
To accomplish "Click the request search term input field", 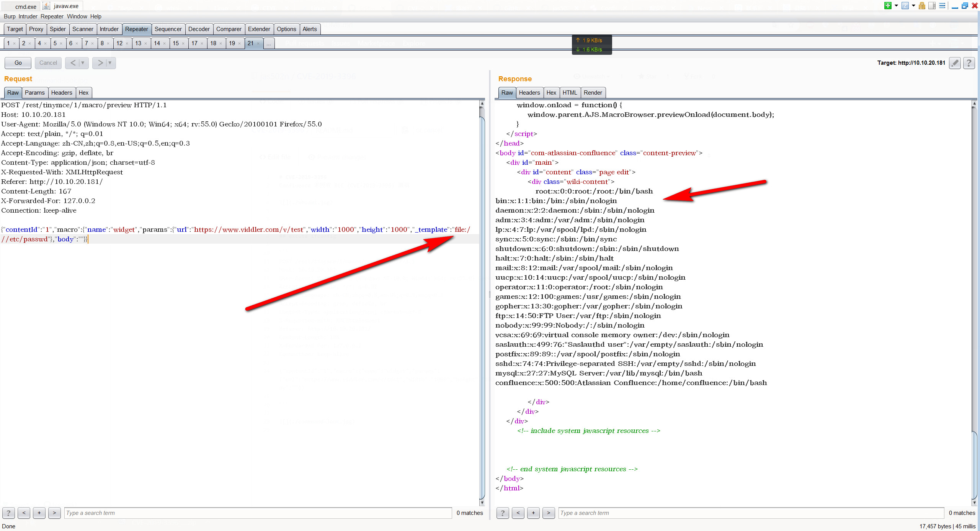I will (258, 513).
